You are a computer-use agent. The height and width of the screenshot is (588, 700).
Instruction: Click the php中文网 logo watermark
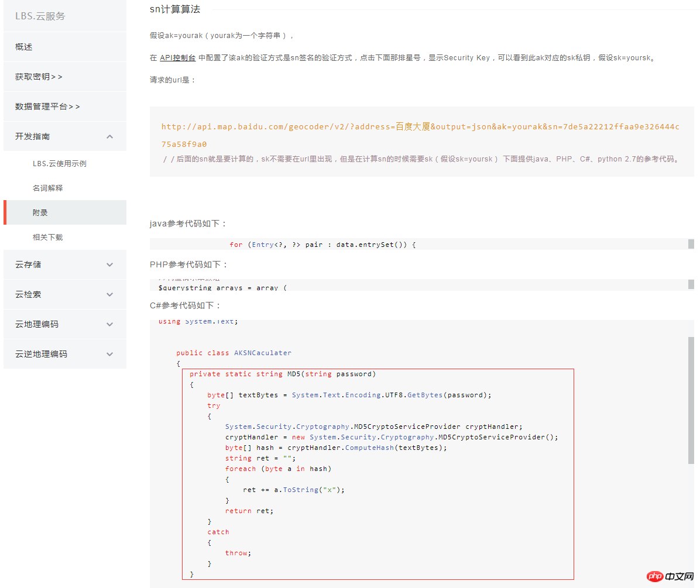tap(670, 576)
